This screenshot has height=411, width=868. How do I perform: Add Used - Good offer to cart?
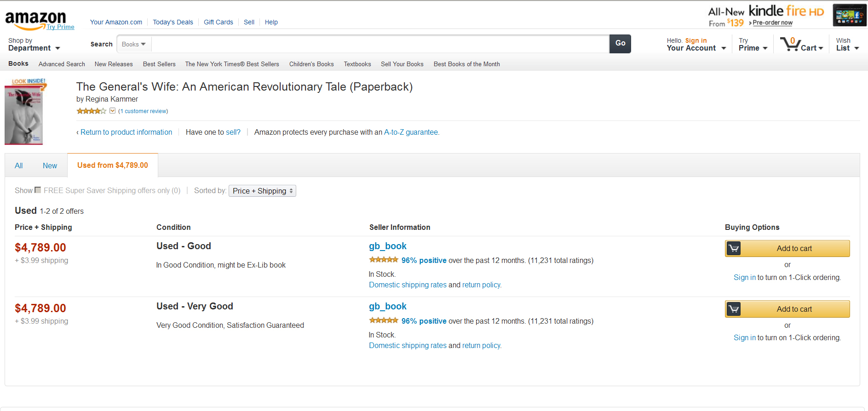tap(788, 248)
